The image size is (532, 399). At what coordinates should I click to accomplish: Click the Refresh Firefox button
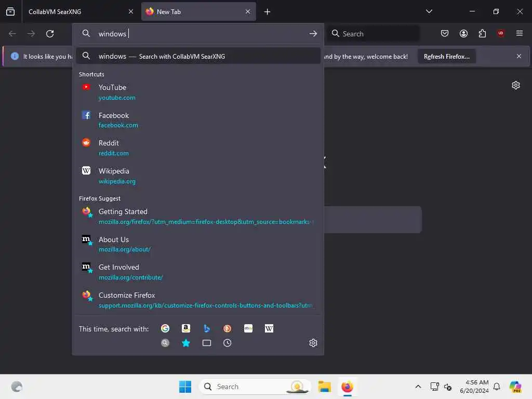coord(446,56)
